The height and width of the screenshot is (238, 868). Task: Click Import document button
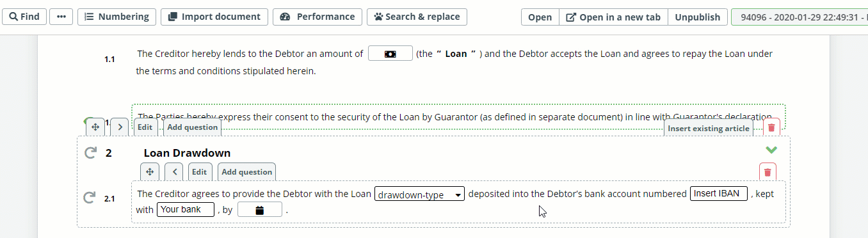(x=214, y=17)
